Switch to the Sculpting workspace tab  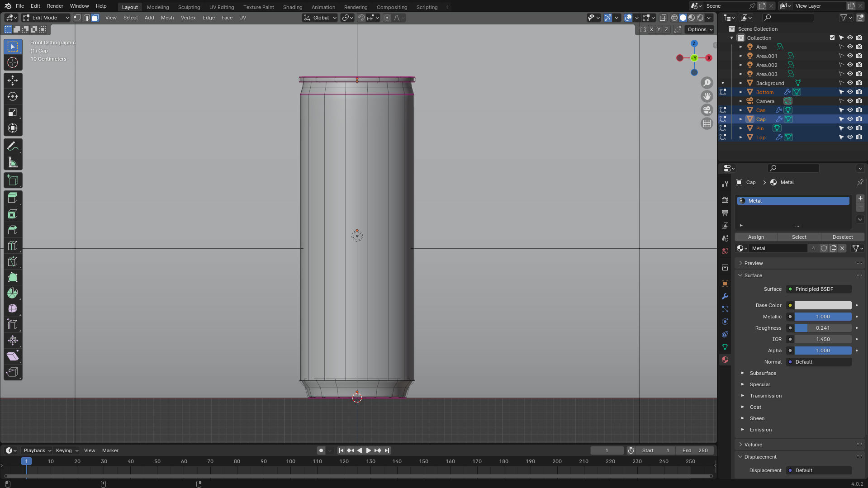(189, 7)
